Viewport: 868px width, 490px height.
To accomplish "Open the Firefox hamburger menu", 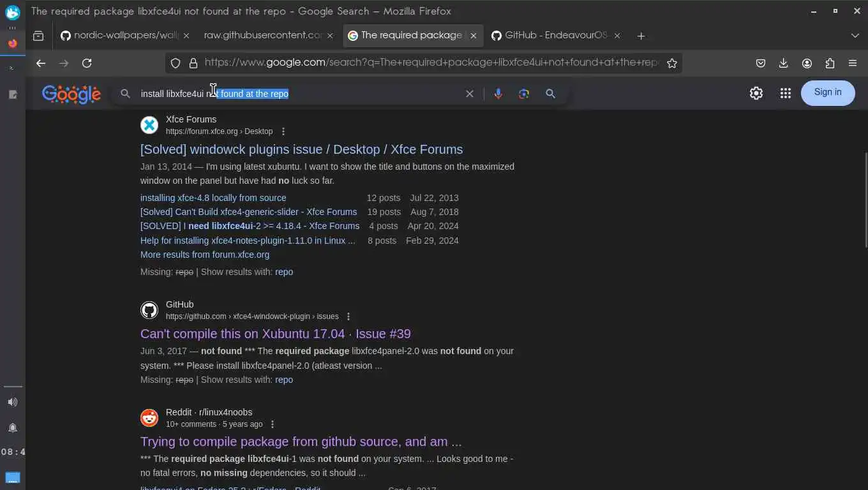I will click(x=853, y=63).
